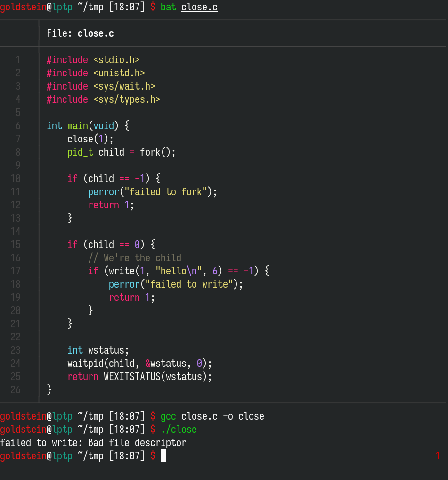The image size is (448, 480).
Task: Click the write(1, "hello\n", 6) condition line
Action: (179, 271)
